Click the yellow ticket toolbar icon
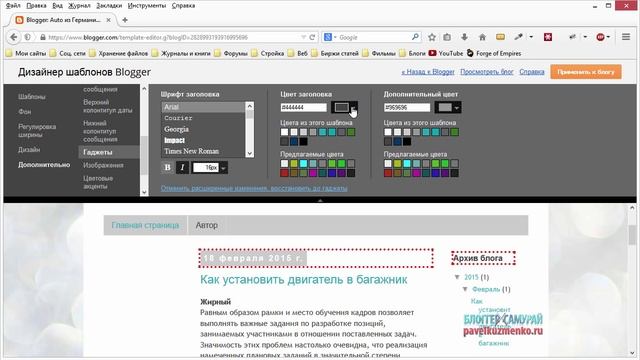Viewport: 640px width, 360px height. pos(500,37)
